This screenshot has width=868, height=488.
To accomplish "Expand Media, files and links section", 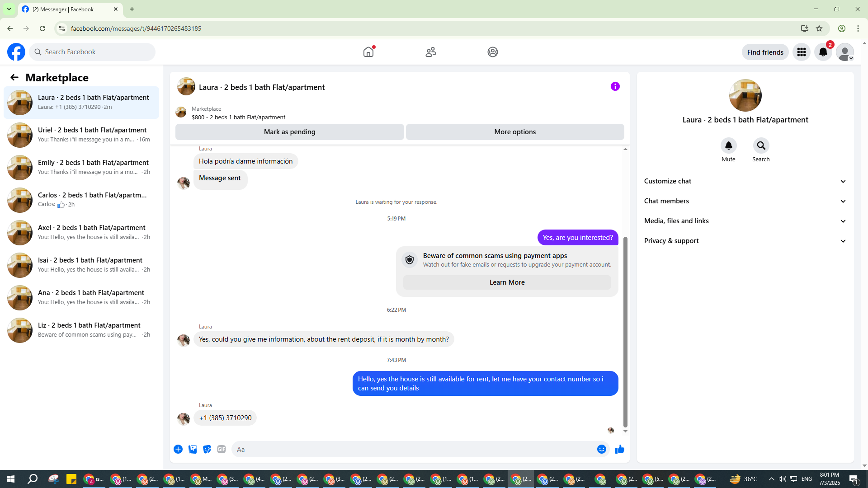I will click(745, 221).
